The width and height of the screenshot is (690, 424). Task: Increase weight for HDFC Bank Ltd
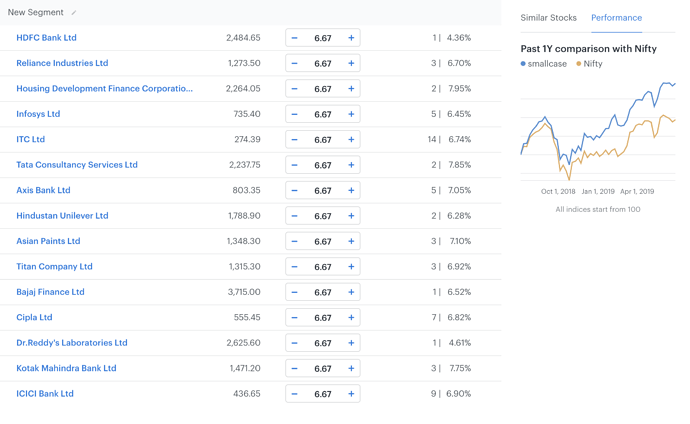pos(351,38)
